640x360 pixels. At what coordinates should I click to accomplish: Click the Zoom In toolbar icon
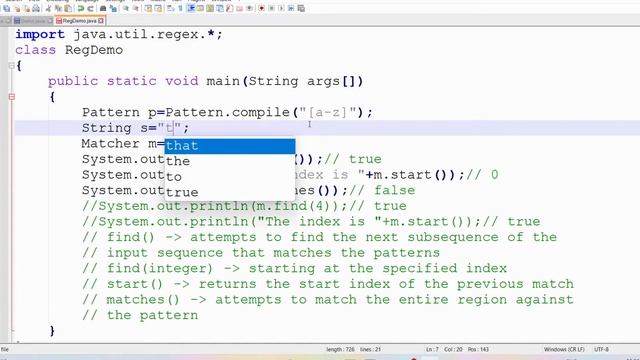[126, 9]
